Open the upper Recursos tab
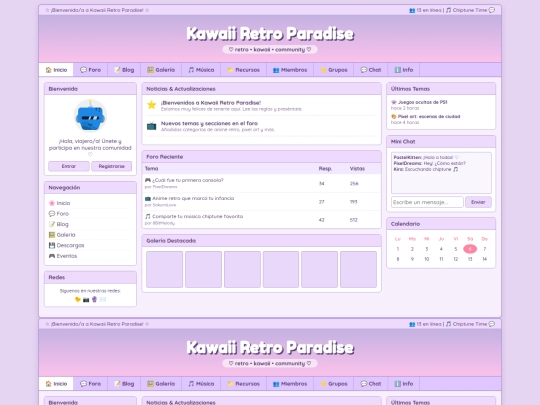This screenshot has height=405, width=540. coord(243,70)
